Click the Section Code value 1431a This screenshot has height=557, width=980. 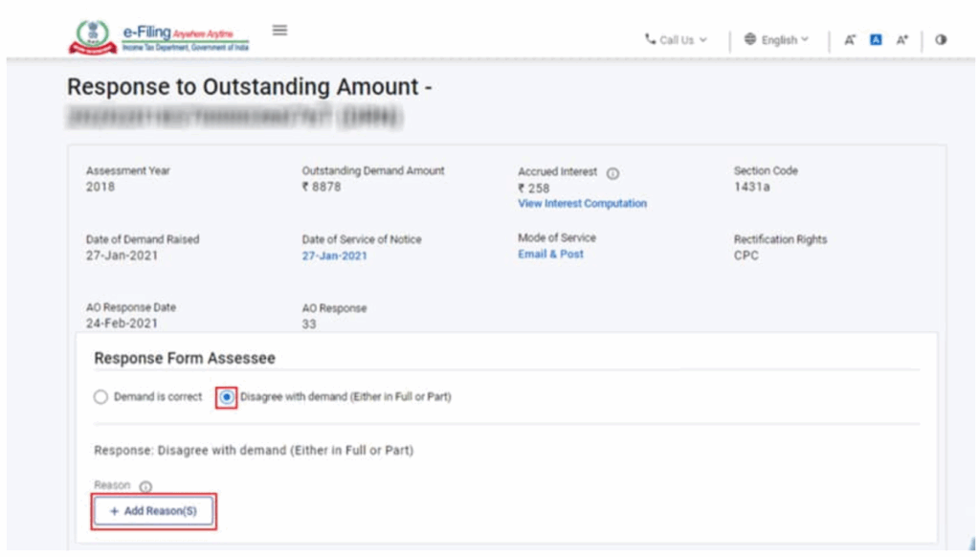pyautogui.click(x=751, y=188)
